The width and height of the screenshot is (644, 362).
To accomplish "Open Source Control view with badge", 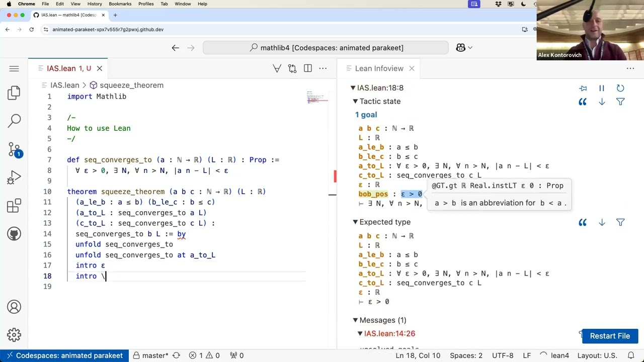I will coord(14,149).
